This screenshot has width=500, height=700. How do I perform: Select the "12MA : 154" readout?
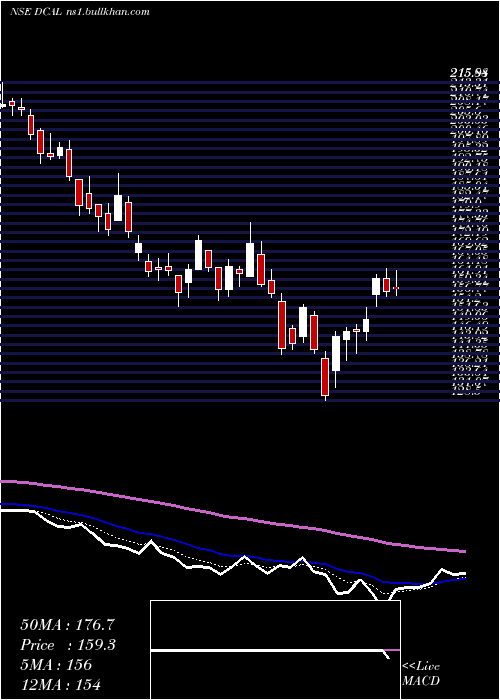(x=60, y=684)
